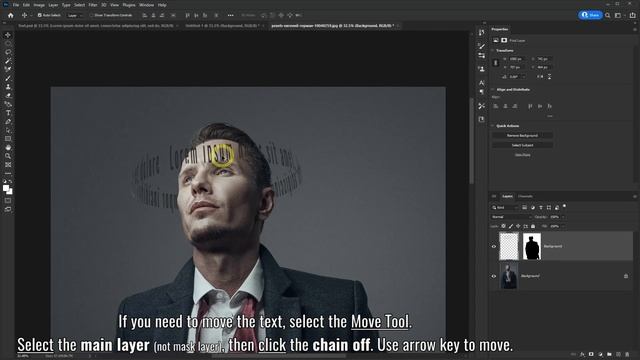Select the Magic Wand tool
Screen dimensions: 640x360
(8, 61)
